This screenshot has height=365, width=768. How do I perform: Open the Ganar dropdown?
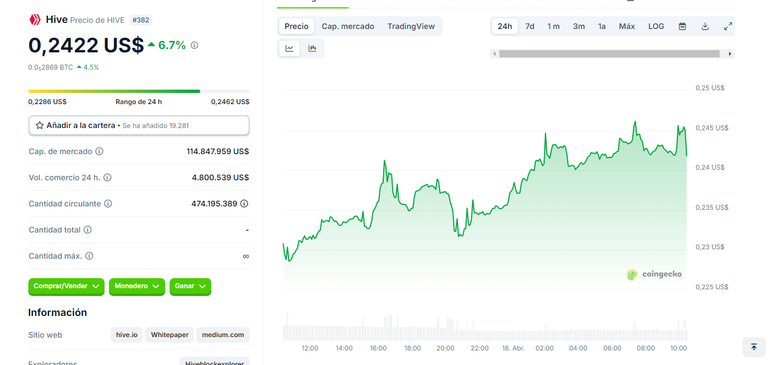tap(190, 287)
